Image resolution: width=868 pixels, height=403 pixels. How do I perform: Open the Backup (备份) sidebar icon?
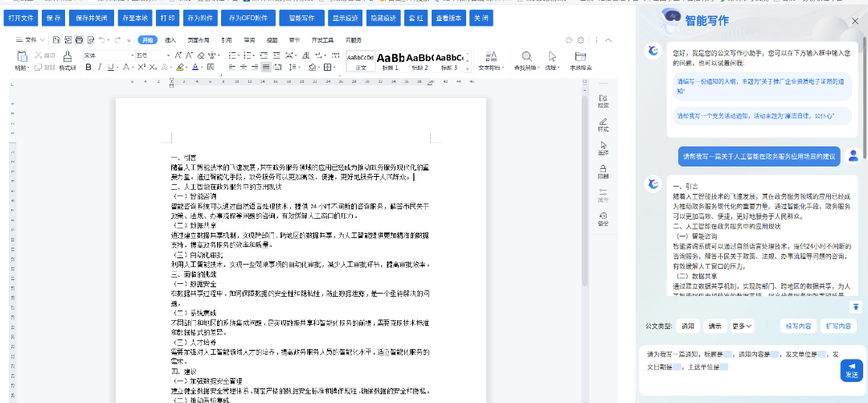(603, 219)
